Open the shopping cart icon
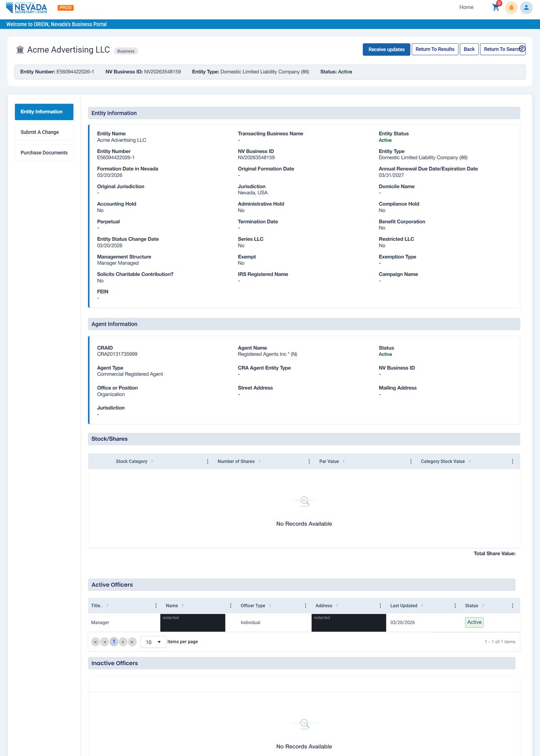The width and height of the screenshot is (540, 756). pos(496,7)
